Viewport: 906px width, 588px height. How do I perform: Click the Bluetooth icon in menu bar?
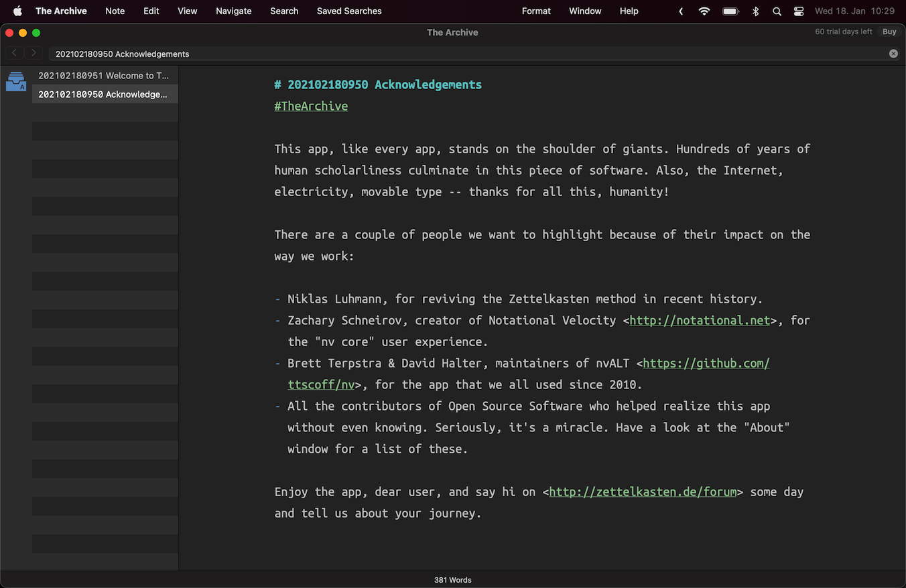(755, 11)
